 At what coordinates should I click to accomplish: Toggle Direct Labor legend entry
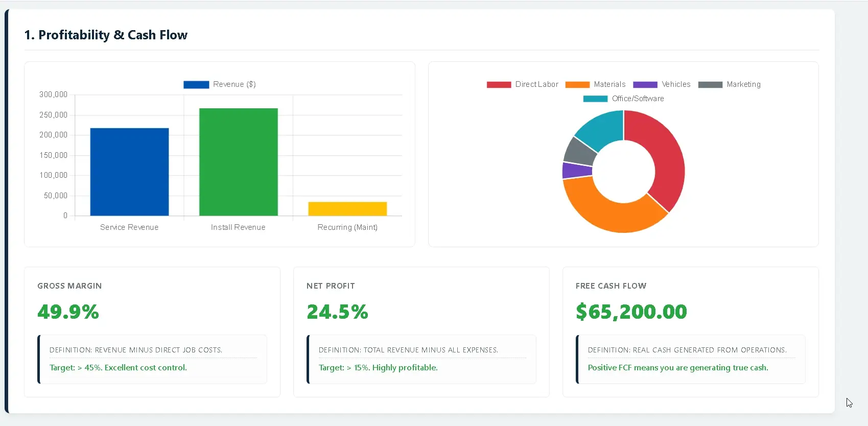point(523,84)
